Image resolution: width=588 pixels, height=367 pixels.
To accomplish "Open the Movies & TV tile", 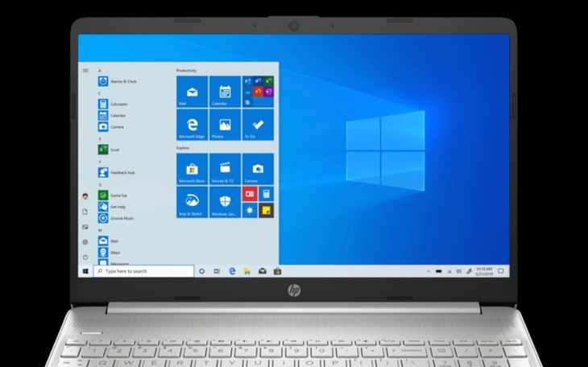I will [x=225, y=169].
